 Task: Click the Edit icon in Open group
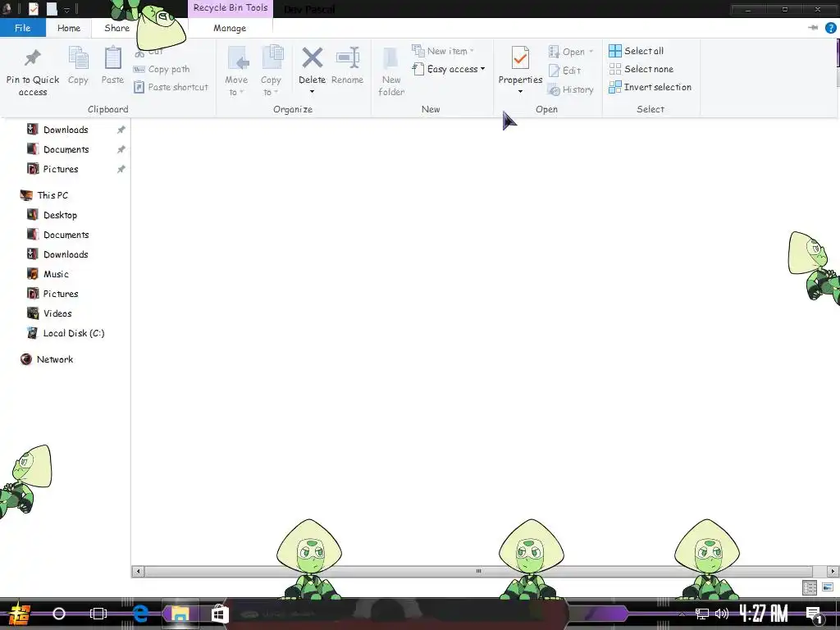554,71
